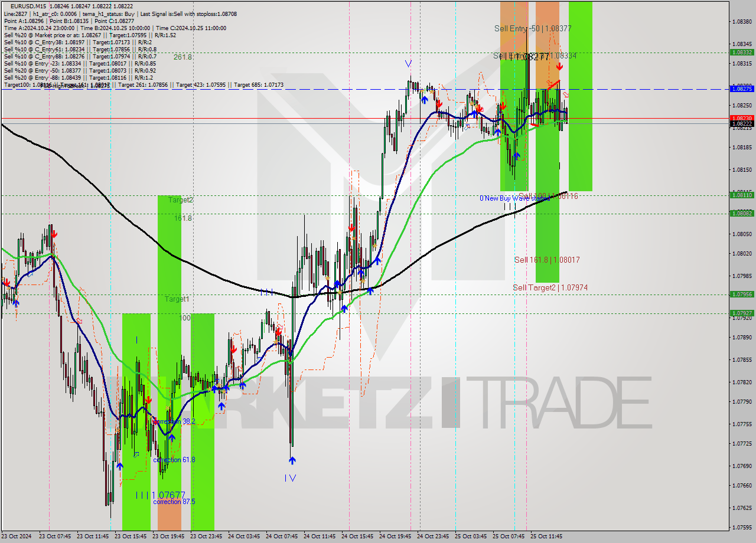Click the 'I I I 1.07677' wave label
This screenshot has width=756, height=543.
click(x=160, y=495)
